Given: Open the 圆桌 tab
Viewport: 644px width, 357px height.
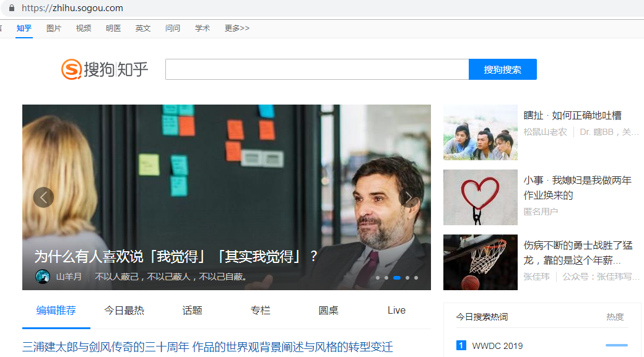Looking at the screenshot, I should [x=329, y=311].
